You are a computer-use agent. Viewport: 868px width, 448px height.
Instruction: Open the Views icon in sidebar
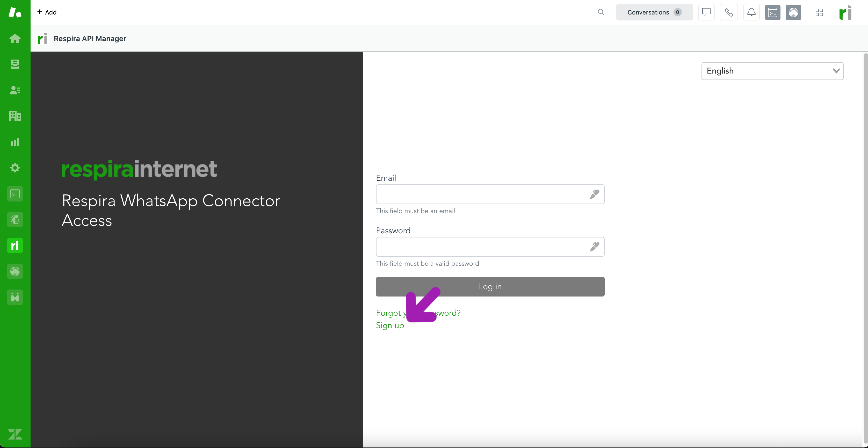point(15,64)
